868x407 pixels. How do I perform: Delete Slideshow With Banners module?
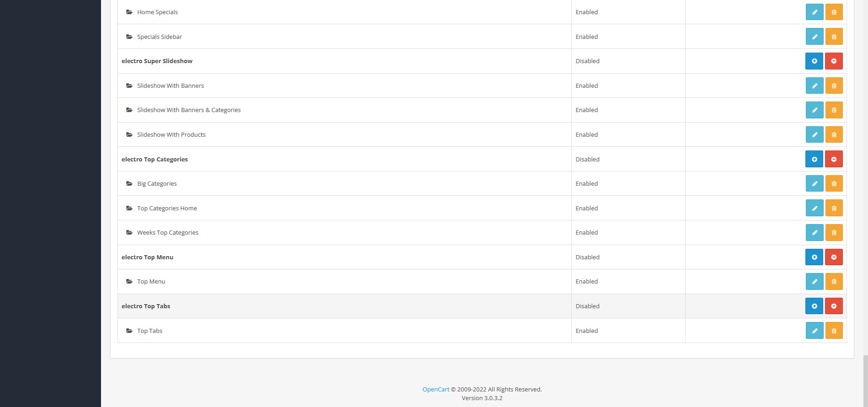[x=834, y=86]
